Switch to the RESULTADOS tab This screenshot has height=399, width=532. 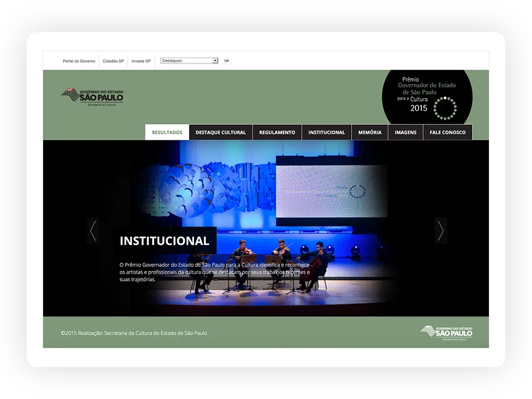tap(167, 132)
